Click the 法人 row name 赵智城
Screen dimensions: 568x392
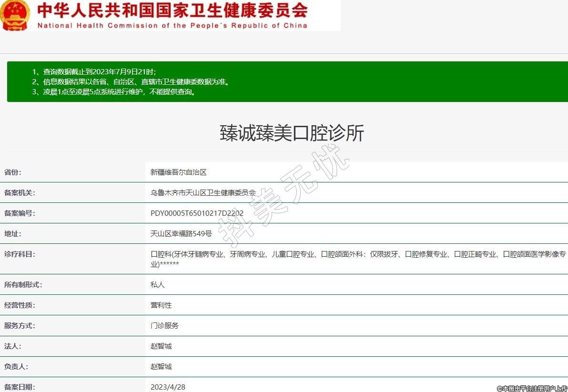pos(161,346)
